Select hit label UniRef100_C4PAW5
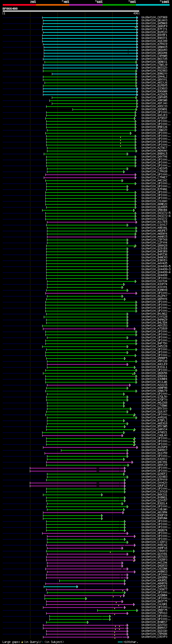The height and width of the screenshot is (644, 172). pyautogui.click(x=154, y=56)
